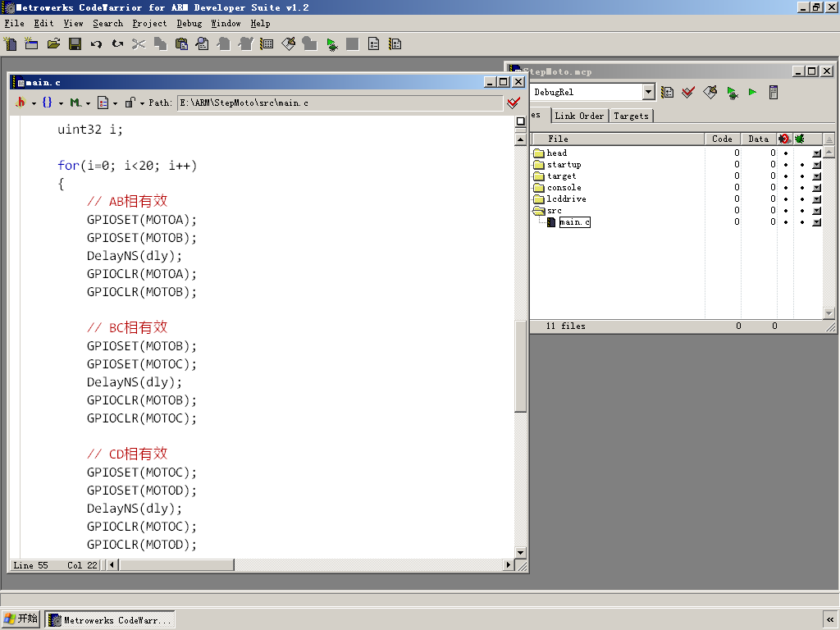Open the header files (.h) dropdown in the editor
840x630 pixels.
click(x=25, y=103)
